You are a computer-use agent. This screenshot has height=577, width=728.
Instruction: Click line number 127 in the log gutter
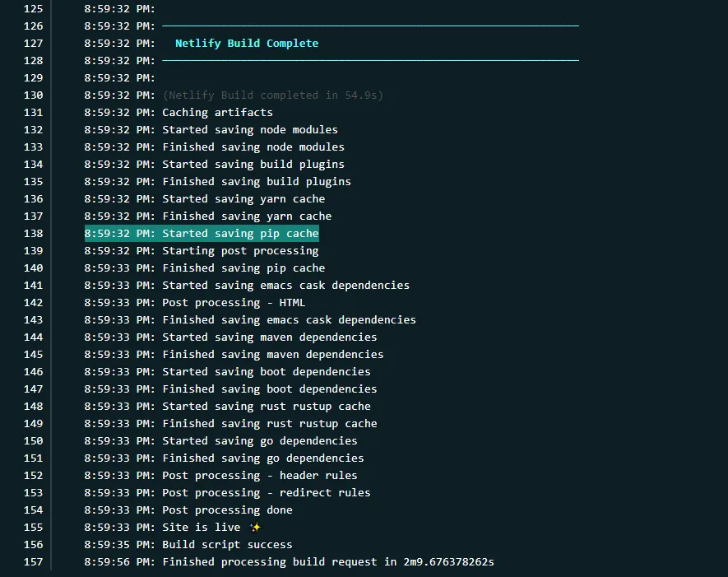point(34,43)
